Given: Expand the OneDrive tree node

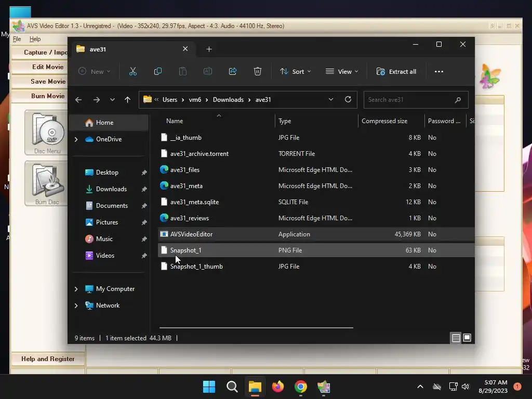Looking at the screenshot, I should click(x=76, y=139).
